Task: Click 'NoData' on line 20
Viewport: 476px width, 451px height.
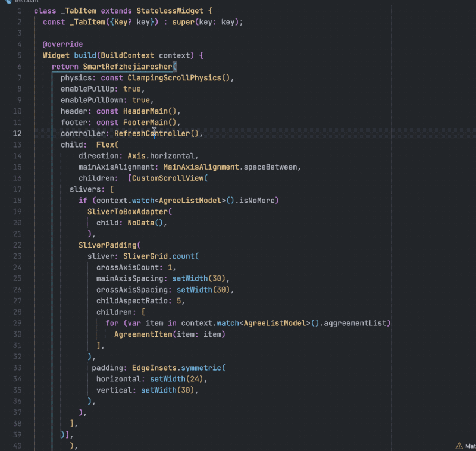Action: (x=141, y=223)
